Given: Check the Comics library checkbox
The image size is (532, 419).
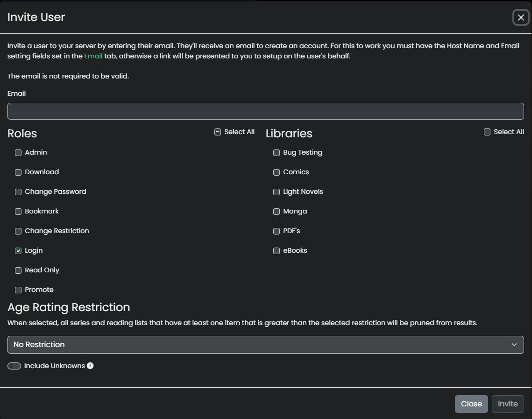Looking at the screenshot, I should [x=277, y=172].
